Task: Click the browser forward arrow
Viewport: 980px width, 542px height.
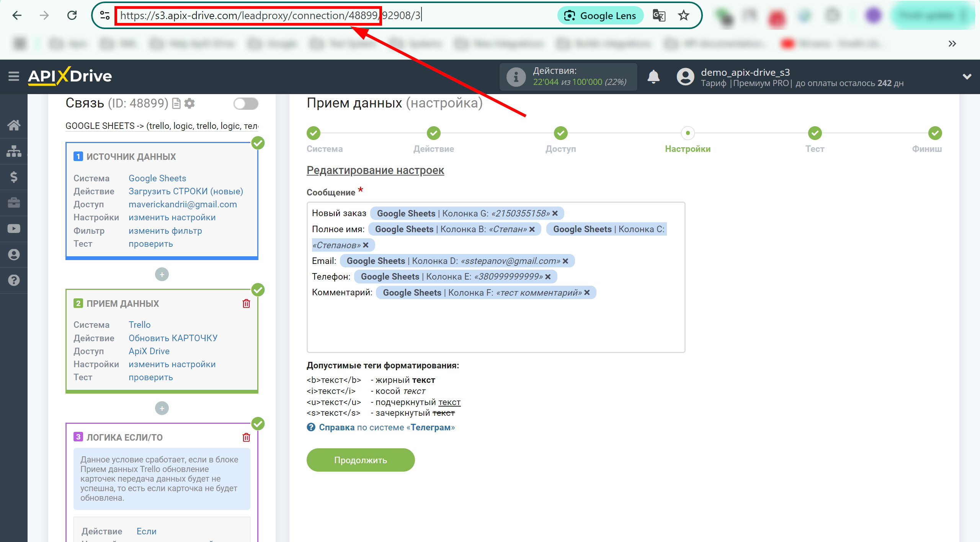Action: [x=44, y=15]
